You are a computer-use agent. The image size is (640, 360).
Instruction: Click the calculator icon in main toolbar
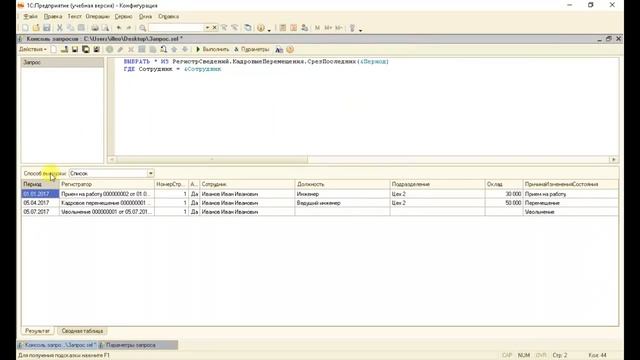click(282, 28)
